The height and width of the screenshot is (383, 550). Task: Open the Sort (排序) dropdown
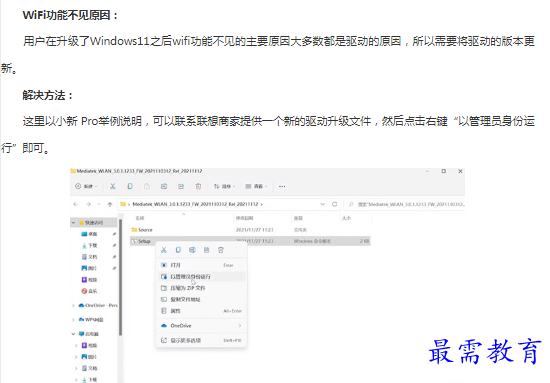[224, 186]
